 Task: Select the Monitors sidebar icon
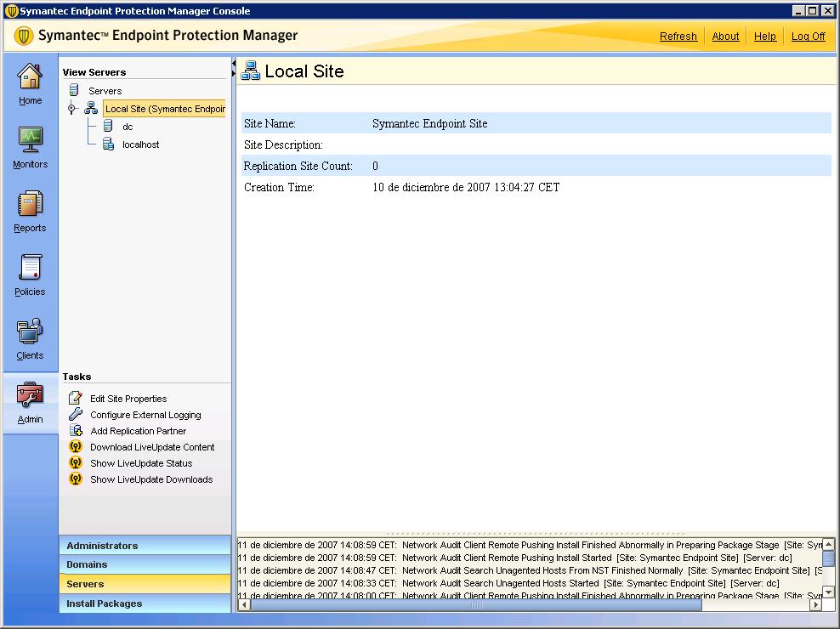pyautogui.click(x=30, y=140)
